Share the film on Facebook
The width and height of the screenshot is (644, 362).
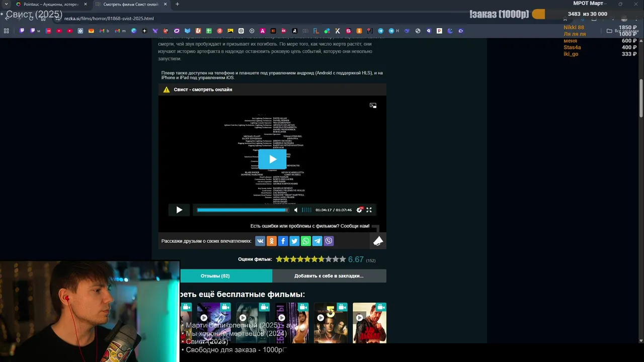(283, 241)
